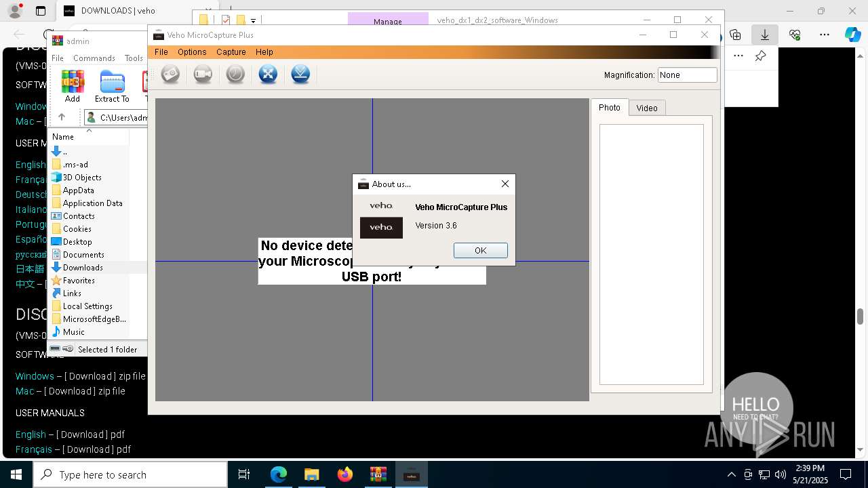Click WinRAR up one level arrow
Viewport: 868px width, 488px height.
tap(62, 117)
